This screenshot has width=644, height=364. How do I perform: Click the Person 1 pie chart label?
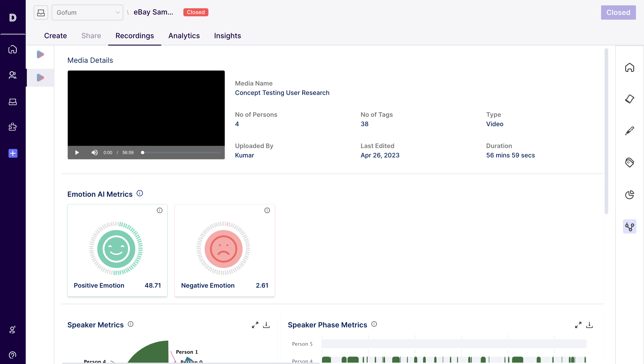[187, 352]
